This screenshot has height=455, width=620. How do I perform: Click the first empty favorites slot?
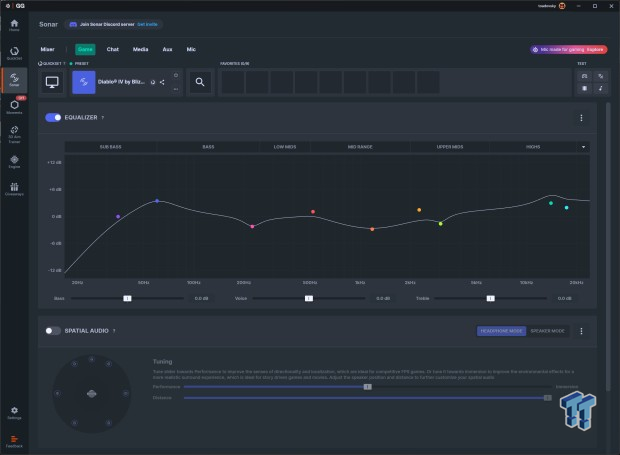click(x=232, y=82)
